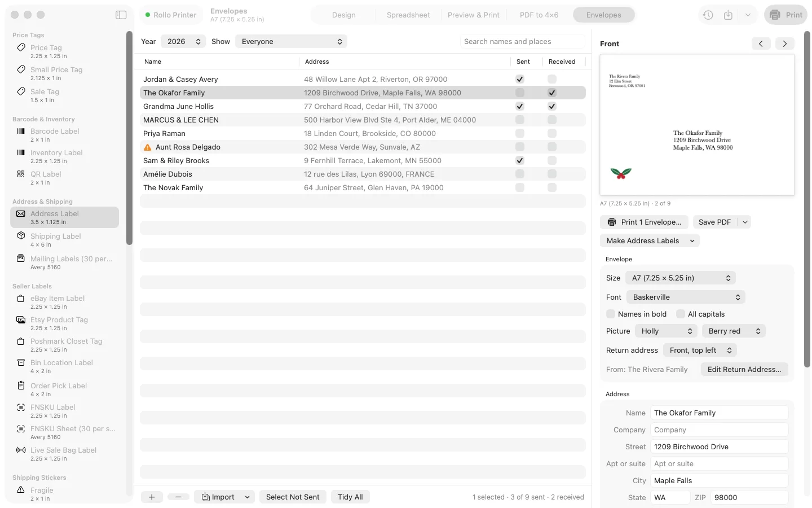This screenshot has height=508, width=812.
Task: Show the next envelope preview
Action: coord(785,43)
